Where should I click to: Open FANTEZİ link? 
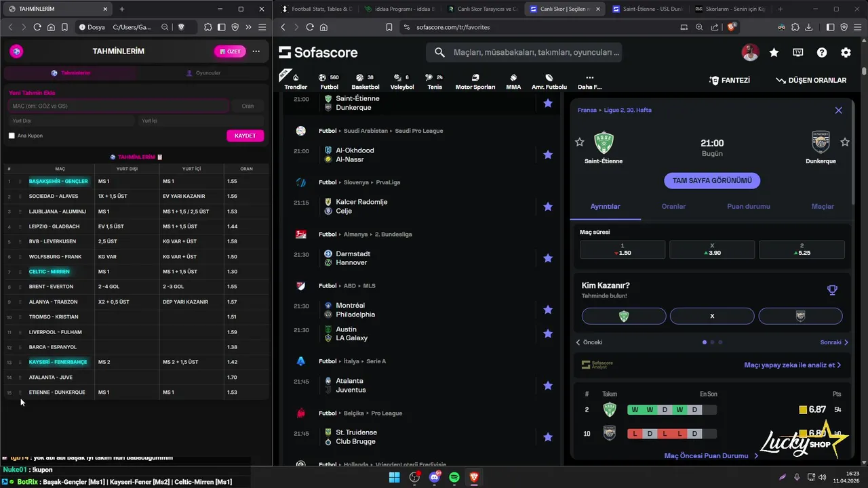[x=730, y=80]
